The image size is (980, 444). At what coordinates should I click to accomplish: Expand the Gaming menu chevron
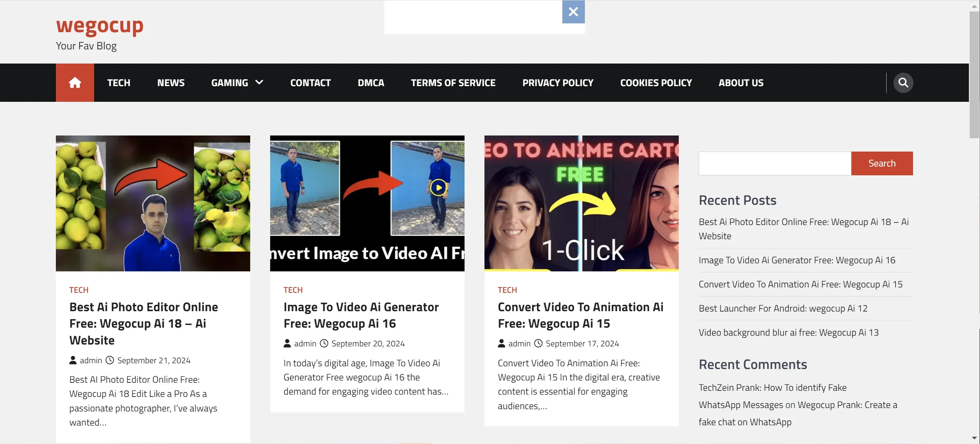(x=259, y=82)
